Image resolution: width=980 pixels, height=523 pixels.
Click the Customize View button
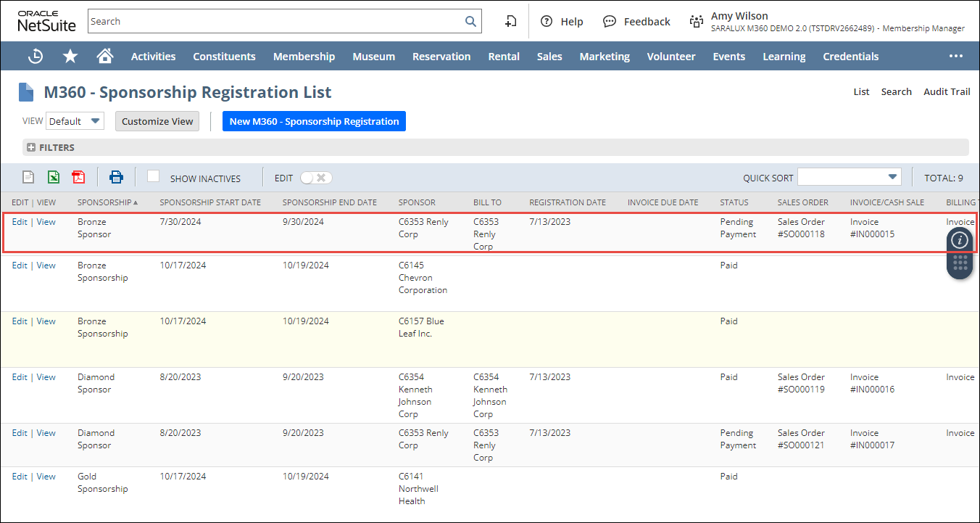pyautogui.click(x=157, y=121)
